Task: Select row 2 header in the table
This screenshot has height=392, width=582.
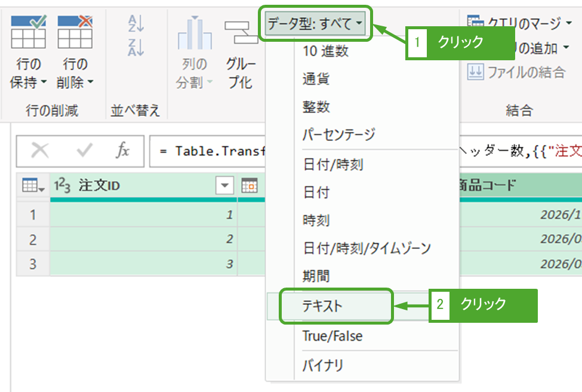Action: click(x=33, y=239)
